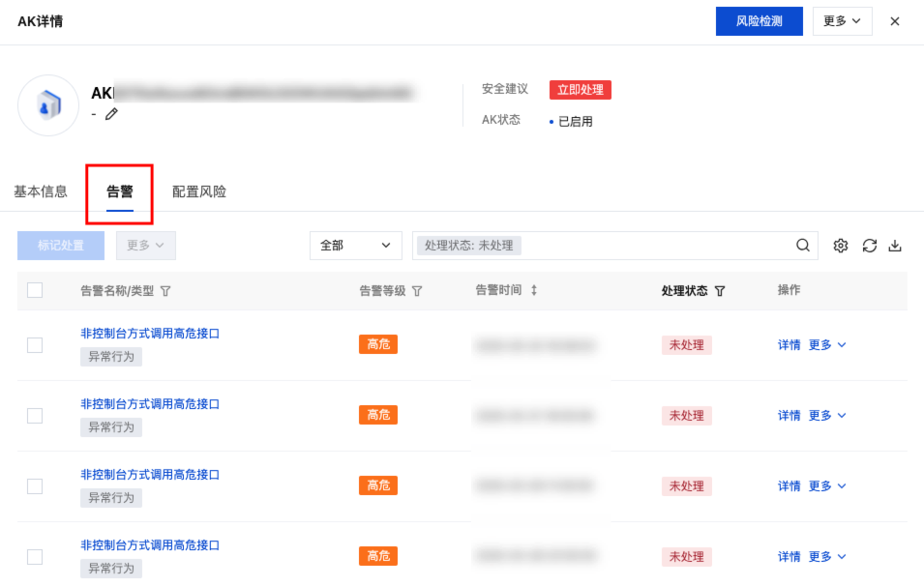Screen dimensions: 924x587
Task: Open the 全部 dropdown
Action: 355,246
